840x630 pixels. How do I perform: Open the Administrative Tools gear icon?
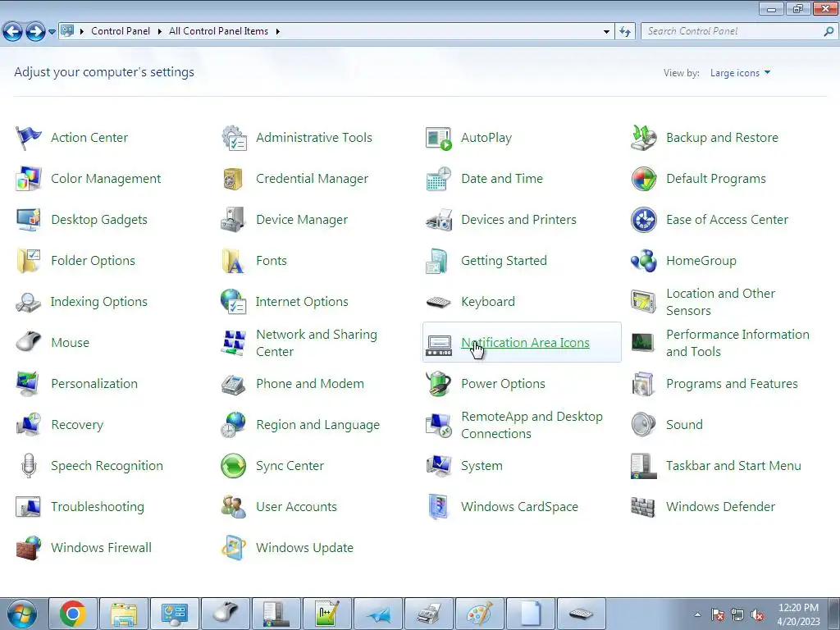[234, 138]
